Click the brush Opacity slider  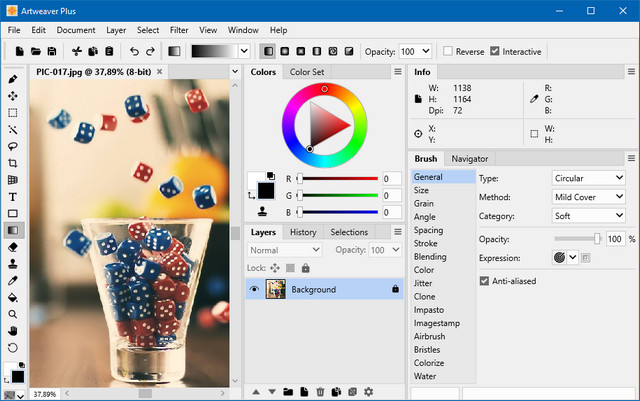point(576,239)
